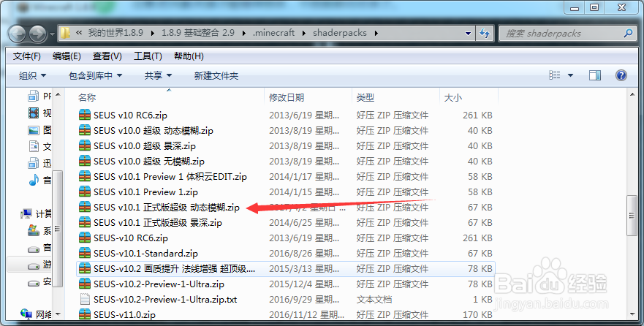
Task: Open the recent pages dropdown beside Forward
Action: (52, 34)
